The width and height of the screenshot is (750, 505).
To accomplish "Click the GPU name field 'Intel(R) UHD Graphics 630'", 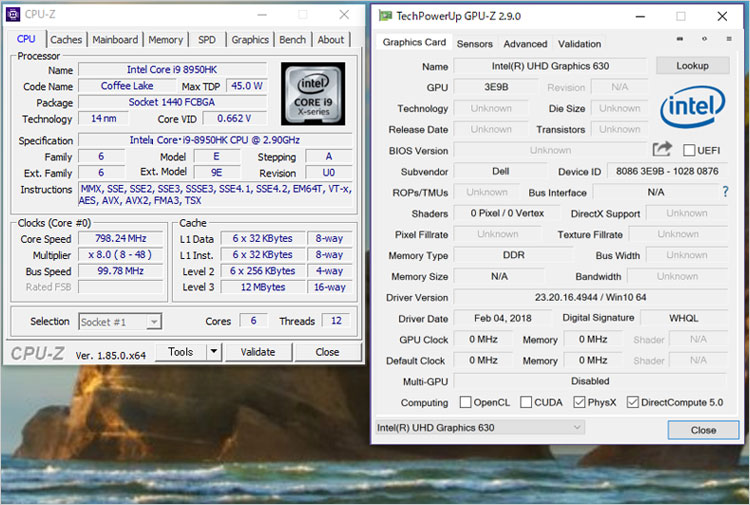I will click(550, 66).
